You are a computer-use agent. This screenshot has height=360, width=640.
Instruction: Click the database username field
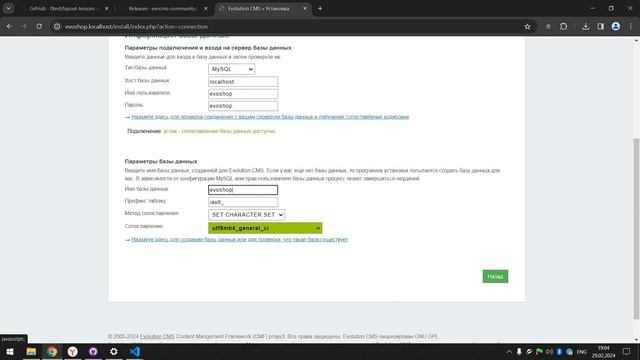coord(243,94)
